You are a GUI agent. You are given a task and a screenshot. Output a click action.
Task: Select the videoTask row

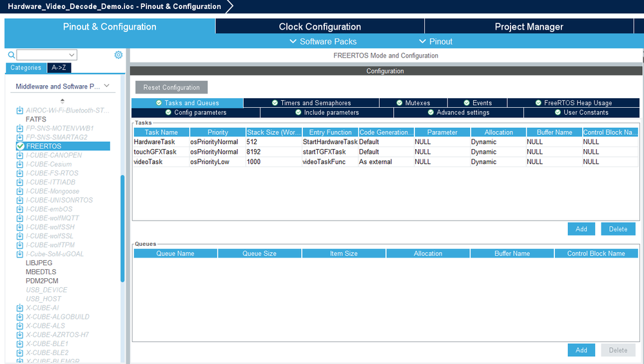coord(385,161)
